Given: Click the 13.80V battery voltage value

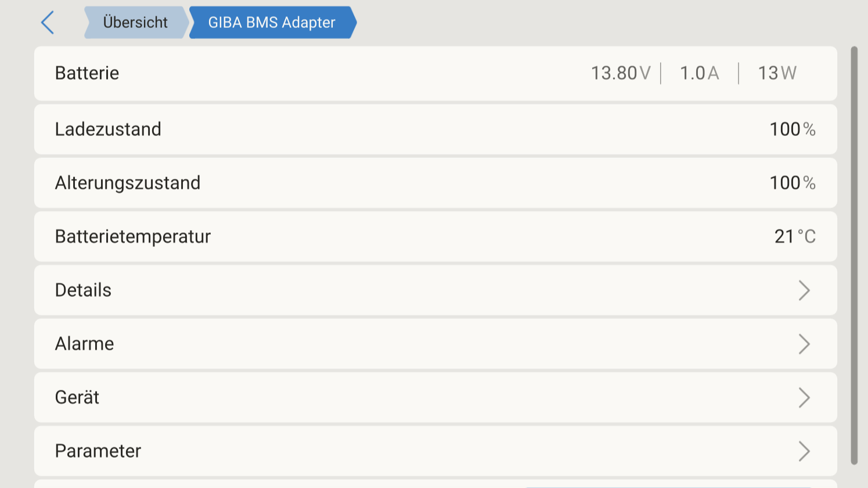Looking at the screenshot, I should point(621,73).
